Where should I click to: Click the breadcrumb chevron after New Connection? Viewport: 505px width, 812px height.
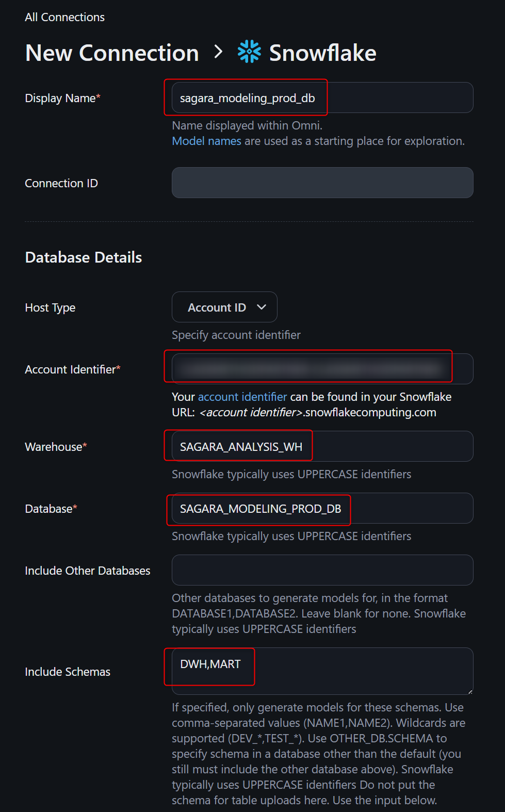pos(219,52)
